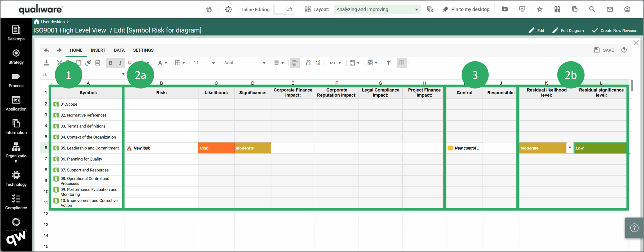Select the High likelihood cell in row 6
The image size is (644, 252).
click(x=216, y=148)
